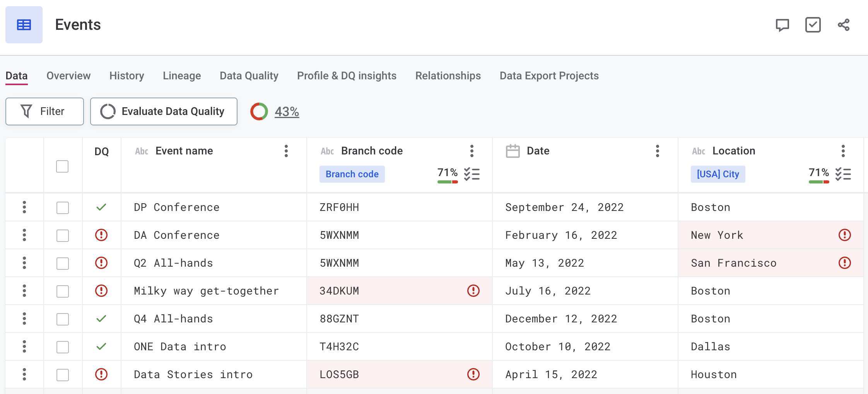This screenshot has height=394, width=868.
Task: Open the calendar icon on the Date column
Action: (x=514, y=151)
